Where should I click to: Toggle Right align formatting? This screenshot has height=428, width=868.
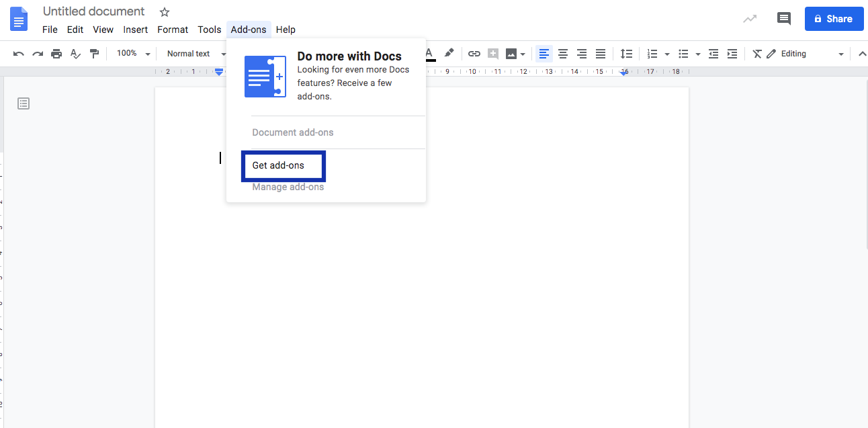pyautogui.click(x=582, y=54)
